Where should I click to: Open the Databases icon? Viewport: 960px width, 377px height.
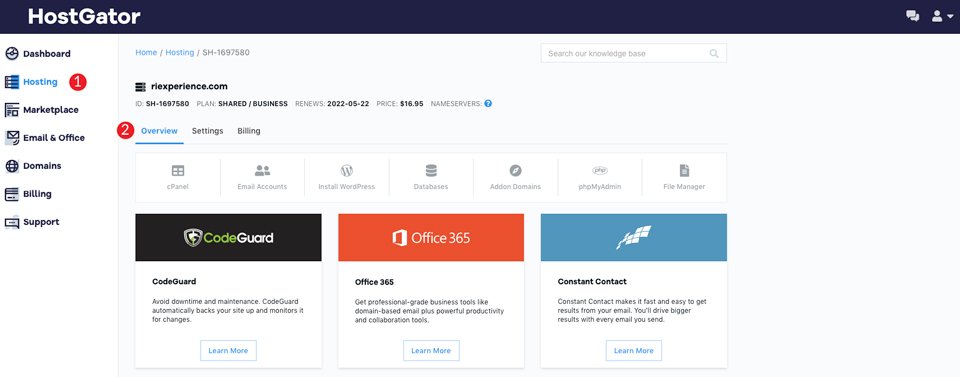coord(431,171)
